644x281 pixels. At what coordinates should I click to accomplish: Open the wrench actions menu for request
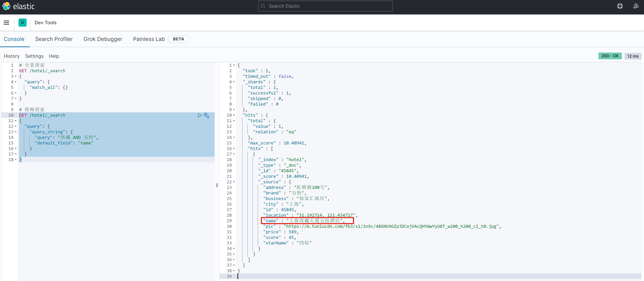pos(207,115)
